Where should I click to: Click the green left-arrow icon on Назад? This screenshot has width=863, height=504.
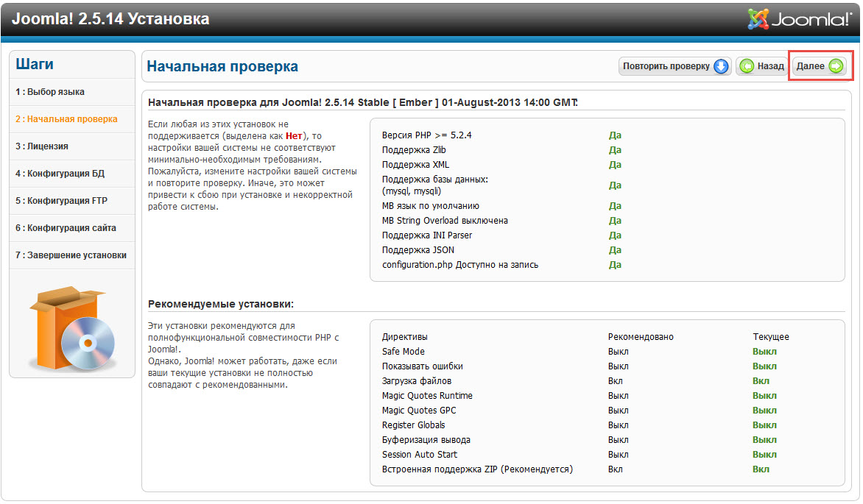tap(747, 66)
